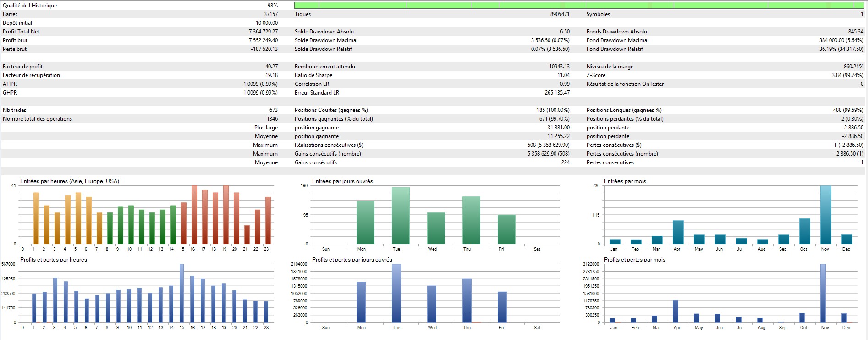868x340 pixels.
Task: Select the "Positions Courtes (gagnées %)" label
Action: coord(331,110)
